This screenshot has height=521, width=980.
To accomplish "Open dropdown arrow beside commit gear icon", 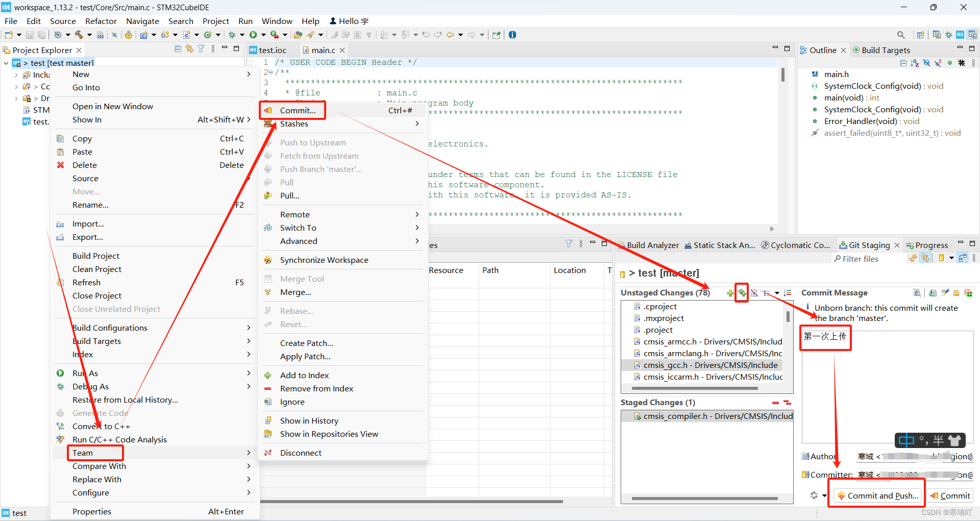I will click(x=824, y=495).
